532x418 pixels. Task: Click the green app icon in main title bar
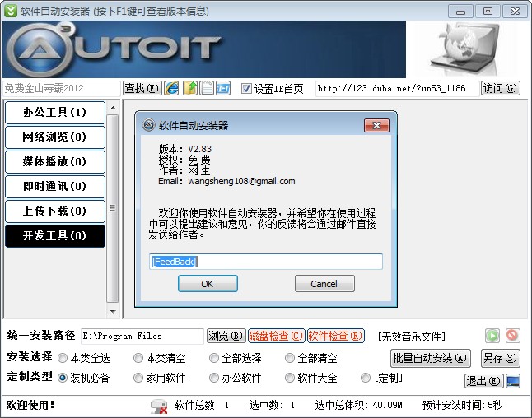pyautogui.click(x=10, y=11)
